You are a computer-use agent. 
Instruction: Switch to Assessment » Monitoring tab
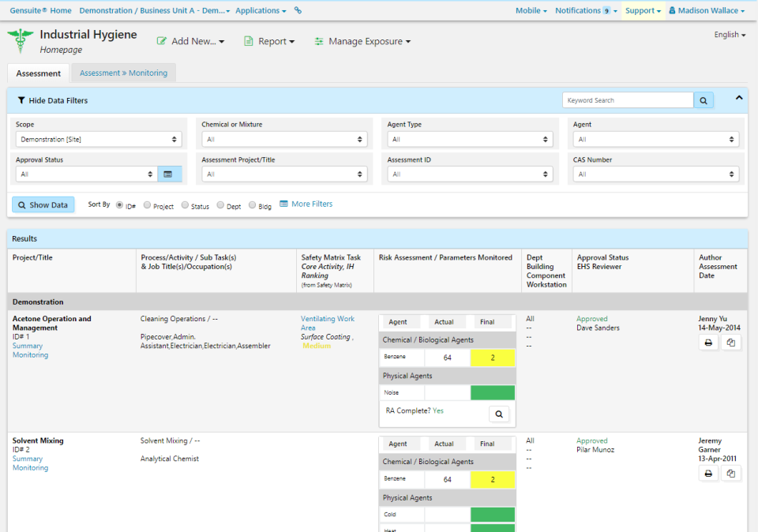tap(123, 73)
